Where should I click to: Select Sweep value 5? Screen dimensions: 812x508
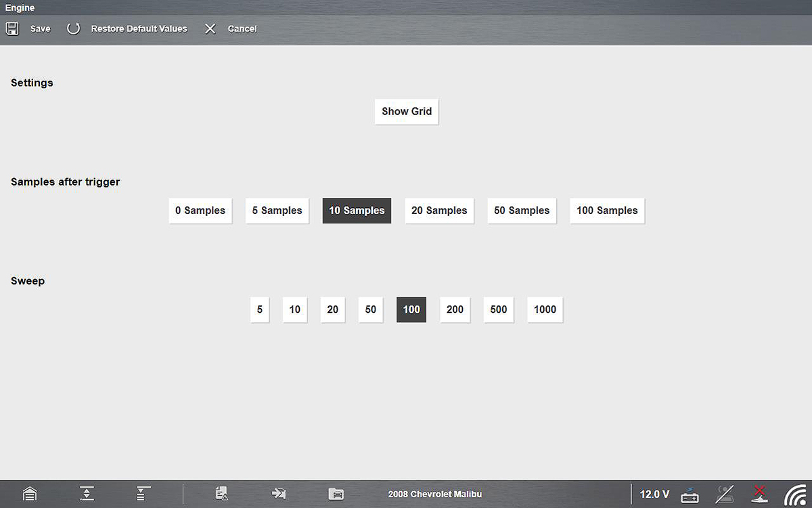(260, 310)
